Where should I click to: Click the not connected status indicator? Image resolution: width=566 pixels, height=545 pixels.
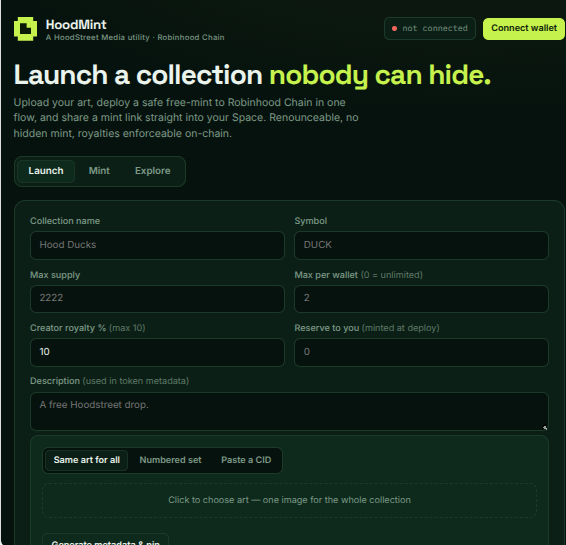tap(430, 29)
